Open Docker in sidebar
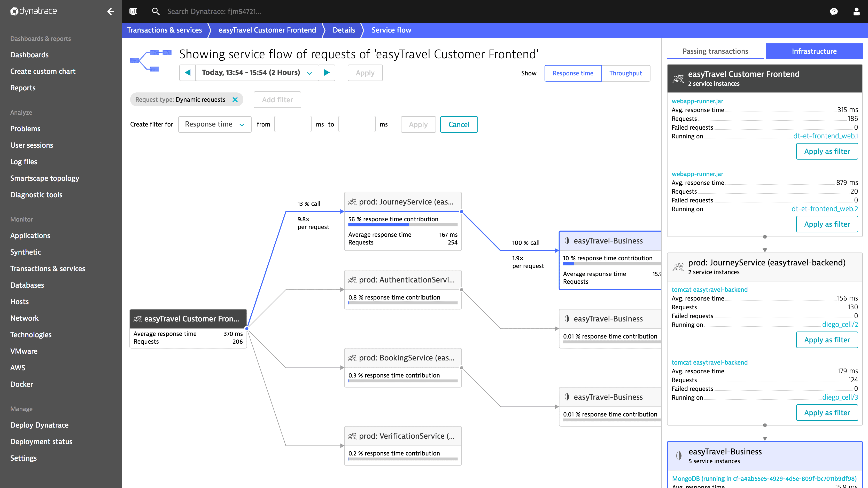868x488 pixels. point(21,384)
